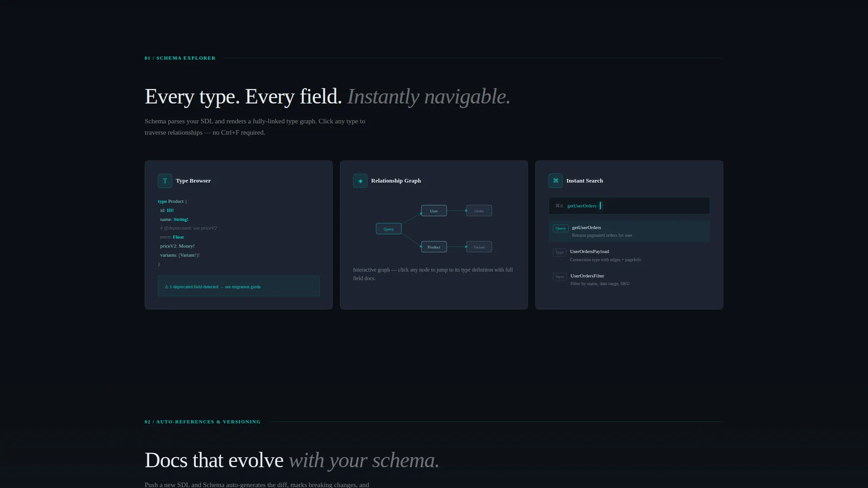The width and height of the screenshot is (868, 488).
Task: Click the Query badge beside getUserOrders
Action: coord(561,228)
